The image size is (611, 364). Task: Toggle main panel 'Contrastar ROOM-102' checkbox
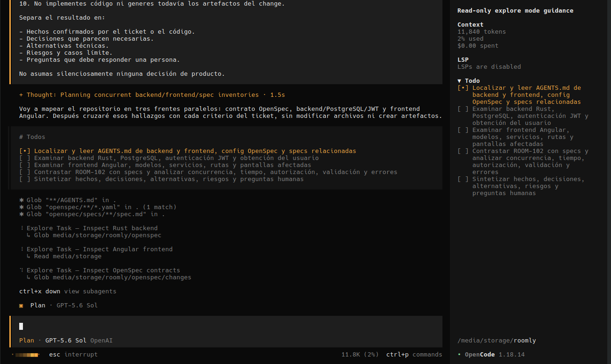tap(25, 172)
